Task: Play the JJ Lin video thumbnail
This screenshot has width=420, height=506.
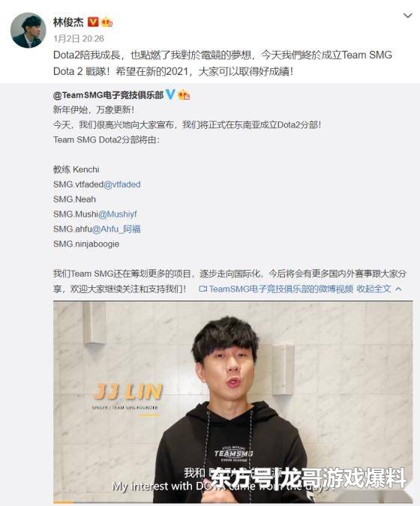Action: click(232, 402)
